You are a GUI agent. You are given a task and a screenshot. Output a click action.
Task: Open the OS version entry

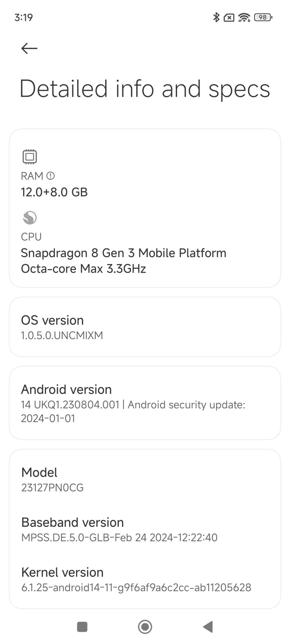pyautogui.click(x=145, y=327)
